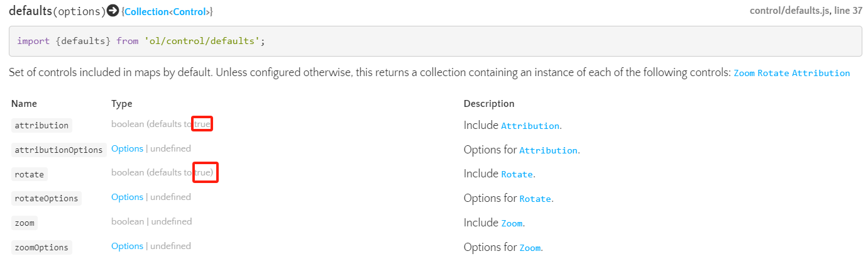Follow the Rotate link in intro paragraph

click(x=773, y=73)
